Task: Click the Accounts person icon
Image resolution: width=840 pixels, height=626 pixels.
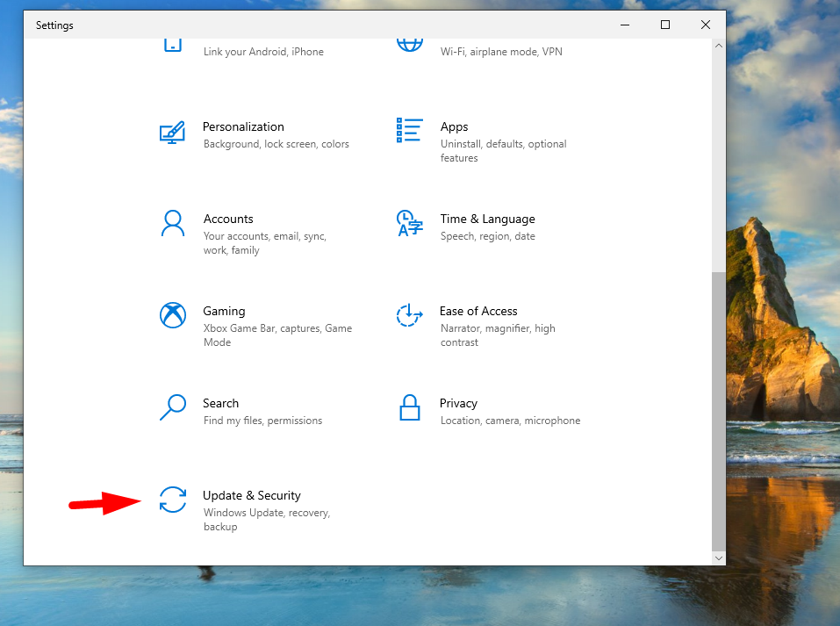Action: (x=172, y=223)
